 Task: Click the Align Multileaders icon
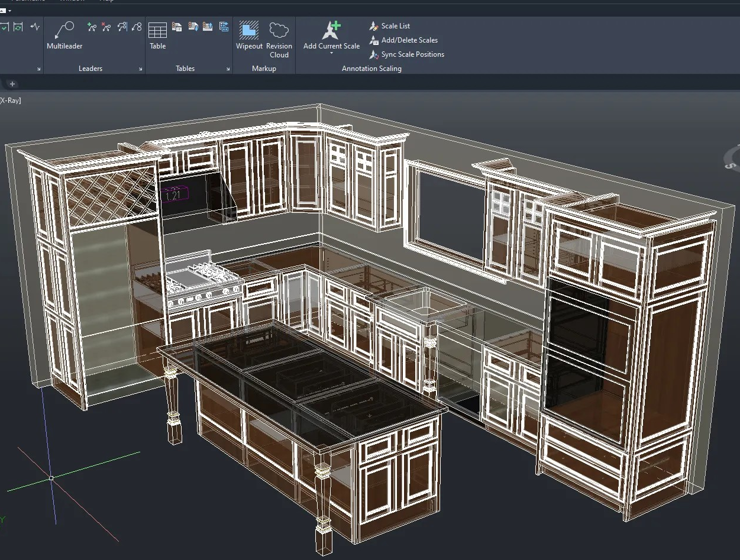[x=122, y=27]
